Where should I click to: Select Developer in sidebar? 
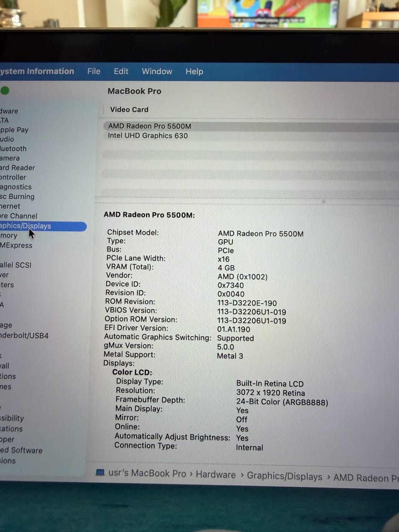[7, 439]
